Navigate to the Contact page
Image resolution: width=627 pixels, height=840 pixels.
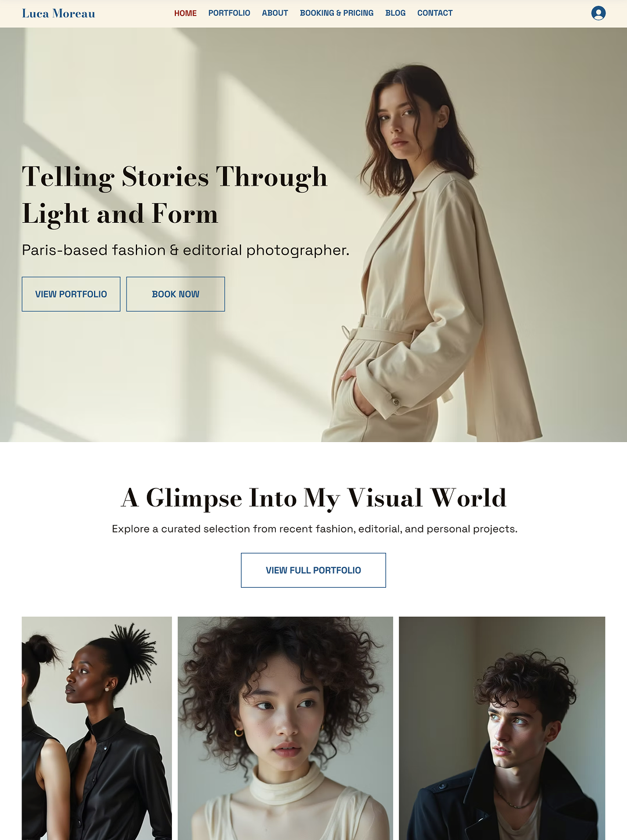435,13
